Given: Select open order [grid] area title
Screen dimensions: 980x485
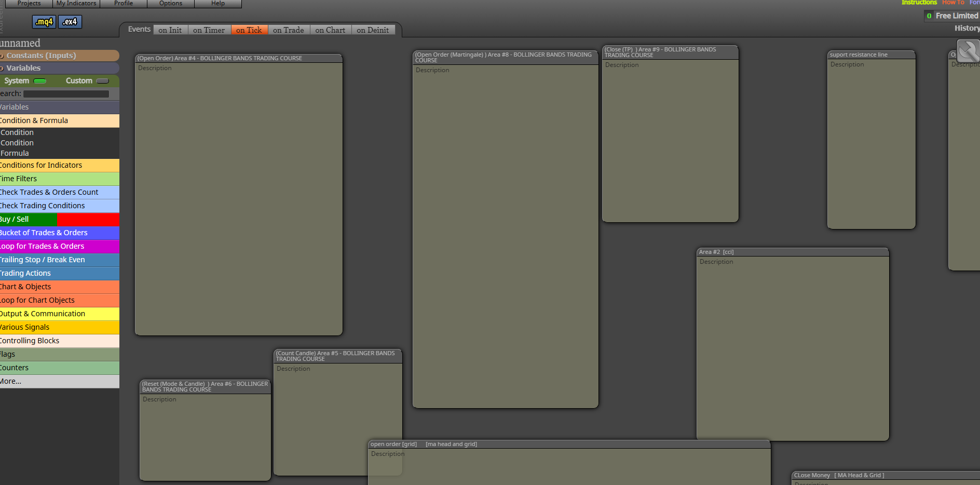Looking at the screenshot, I should click(x=569, y=444).
